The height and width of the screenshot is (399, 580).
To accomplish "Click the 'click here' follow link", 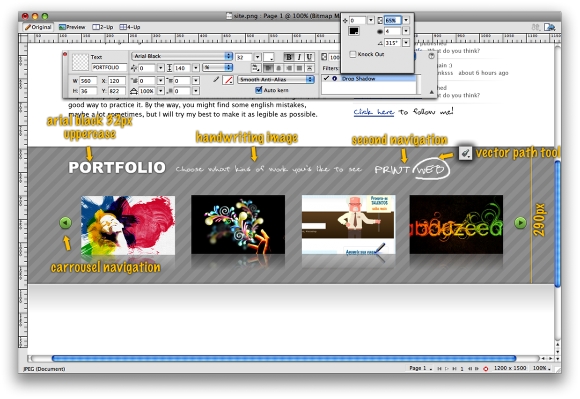I will 374,112.
